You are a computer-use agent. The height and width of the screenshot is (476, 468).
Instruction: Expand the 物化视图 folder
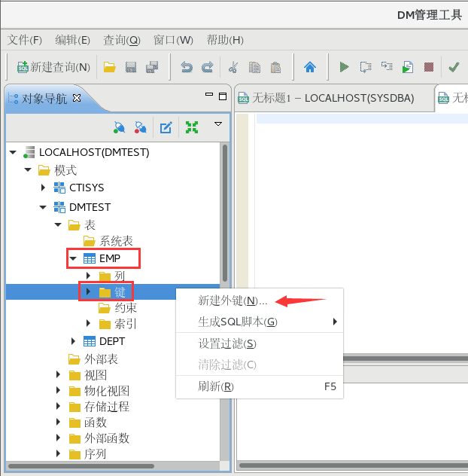(x=58, y=390)
